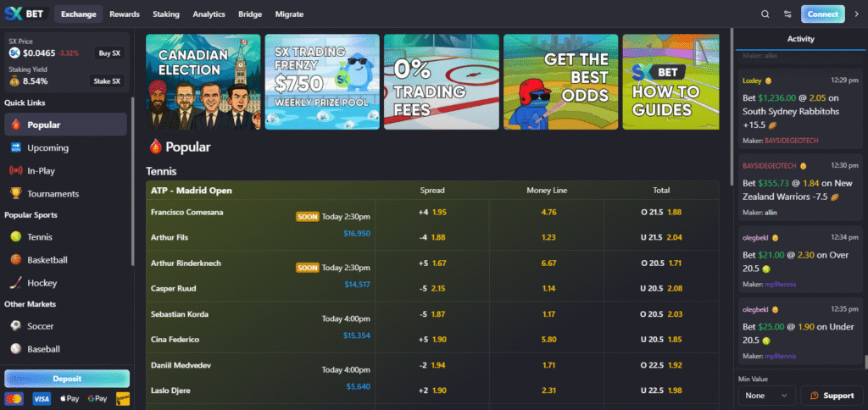Viewport: 868px width, 410px height.
Task: Open Tournaments via its trophy icon
Action: point(16,194)
